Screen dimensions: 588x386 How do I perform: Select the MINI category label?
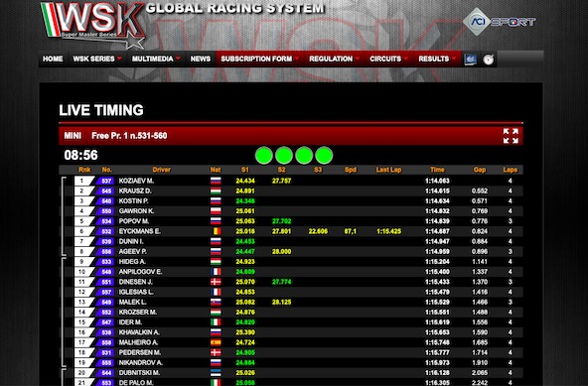pyautogui.click(x=73, y=136)
